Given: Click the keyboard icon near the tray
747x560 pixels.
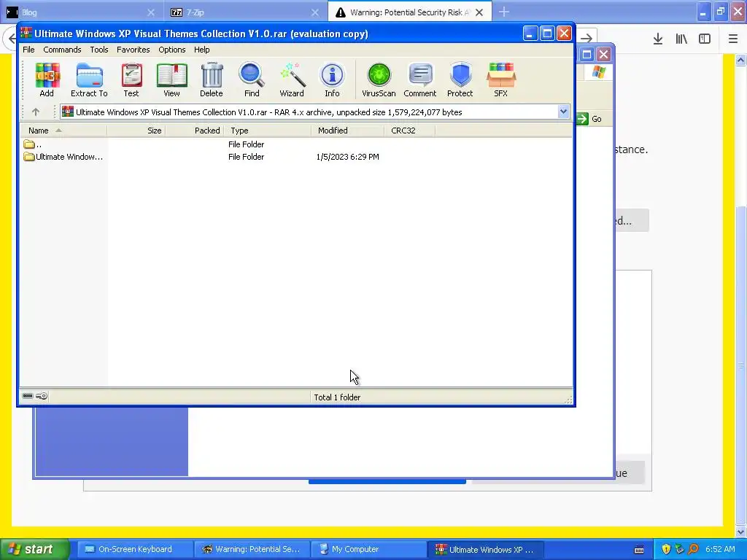Looking at the screenshot, I should pos(639,550).
